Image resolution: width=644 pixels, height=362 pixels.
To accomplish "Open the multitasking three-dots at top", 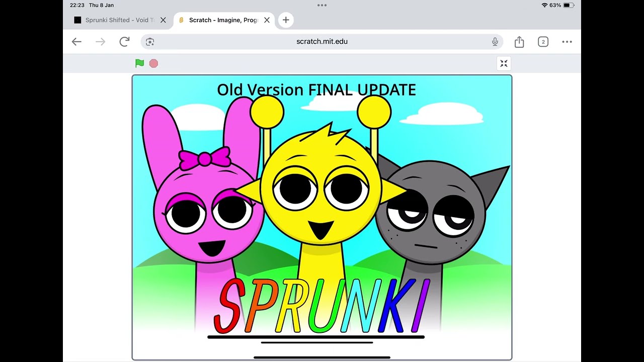I will pyautogui.click(x=322, y=5).
